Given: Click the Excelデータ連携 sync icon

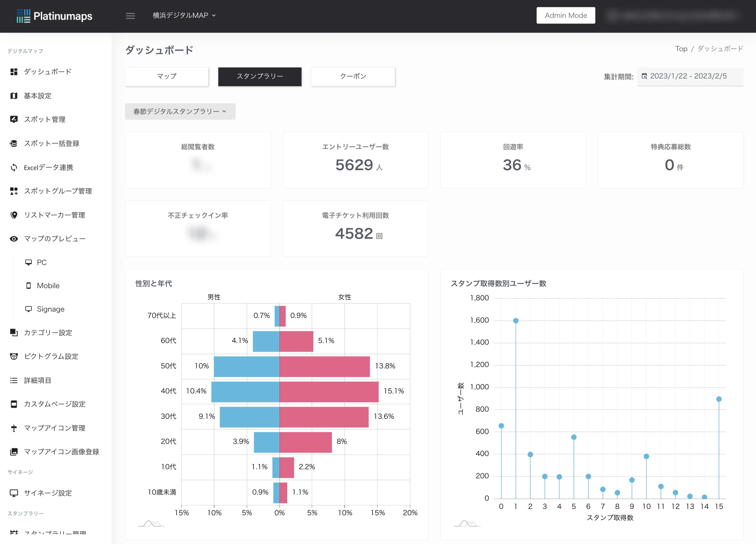Looking at the screenshot, I should point(14,167).
